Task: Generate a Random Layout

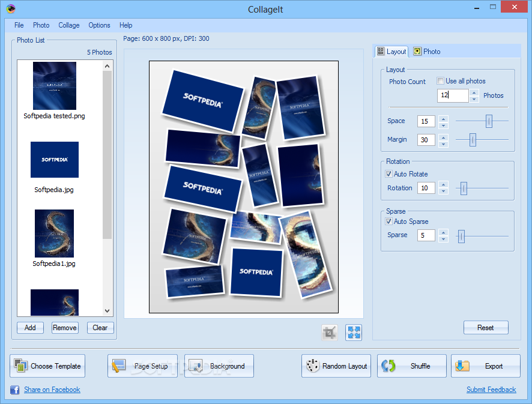Action: click(x=336, y=366)
